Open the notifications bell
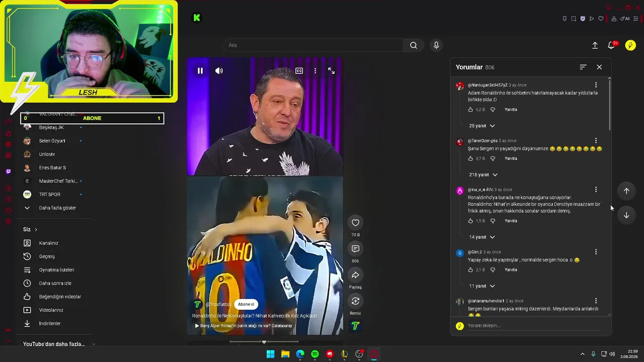 coord(611,45)
